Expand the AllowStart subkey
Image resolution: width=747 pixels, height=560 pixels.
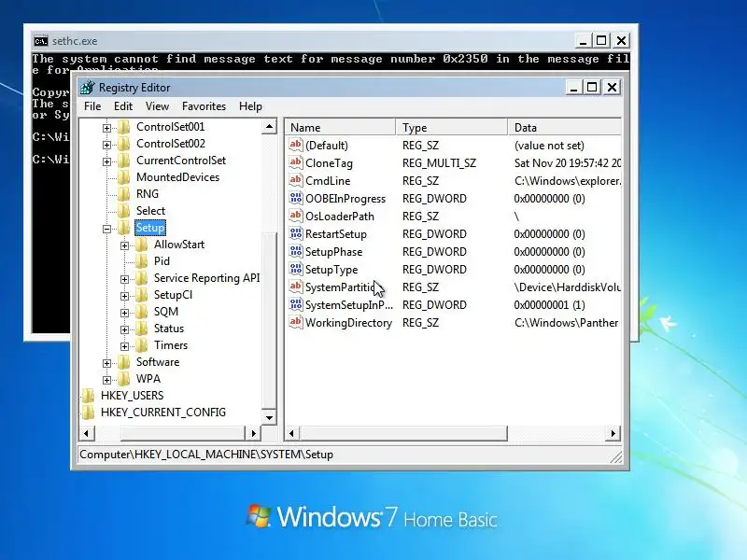[124, 245]
